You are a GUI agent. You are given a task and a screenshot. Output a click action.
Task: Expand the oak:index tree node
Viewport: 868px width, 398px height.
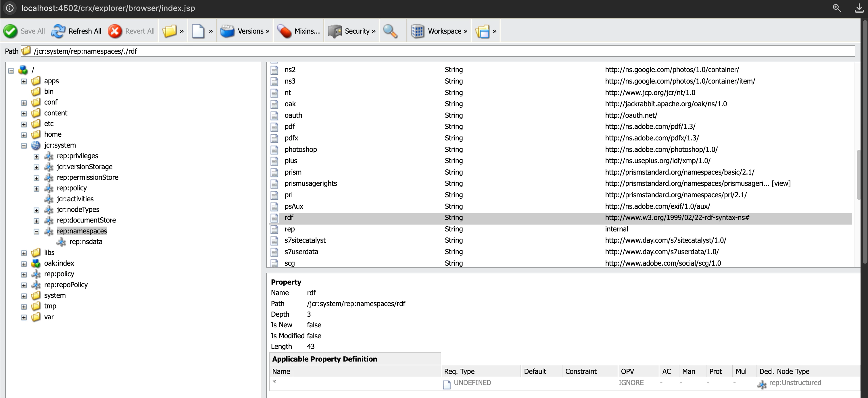pos(24,264)
